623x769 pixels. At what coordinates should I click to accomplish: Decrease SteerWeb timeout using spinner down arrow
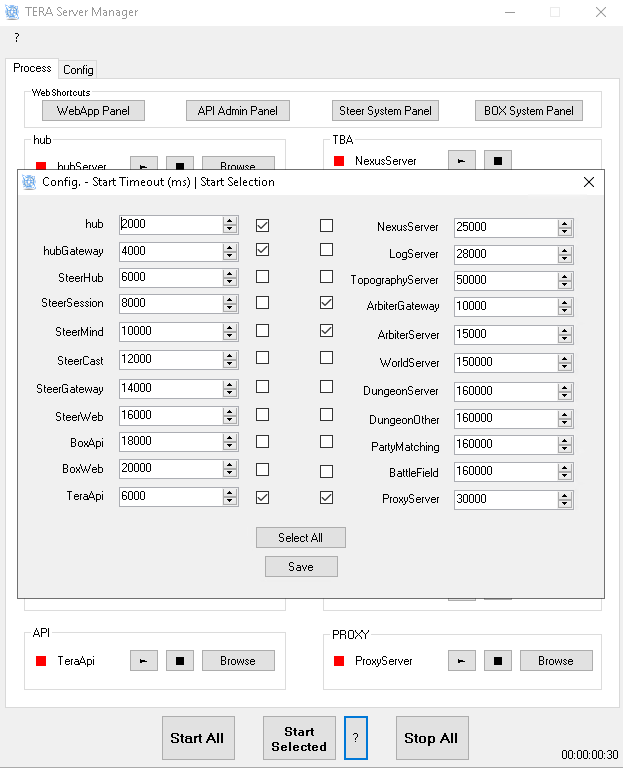230,420
